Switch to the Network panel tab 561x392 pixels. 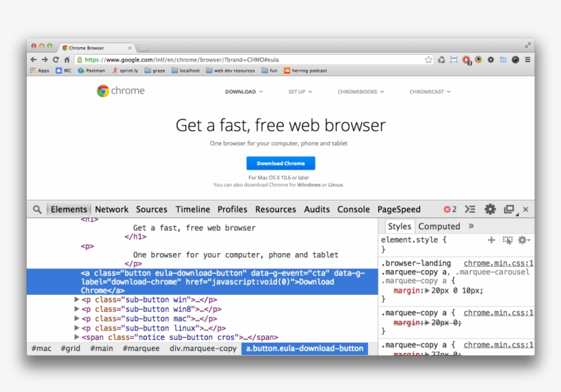(x=112, y=209)
